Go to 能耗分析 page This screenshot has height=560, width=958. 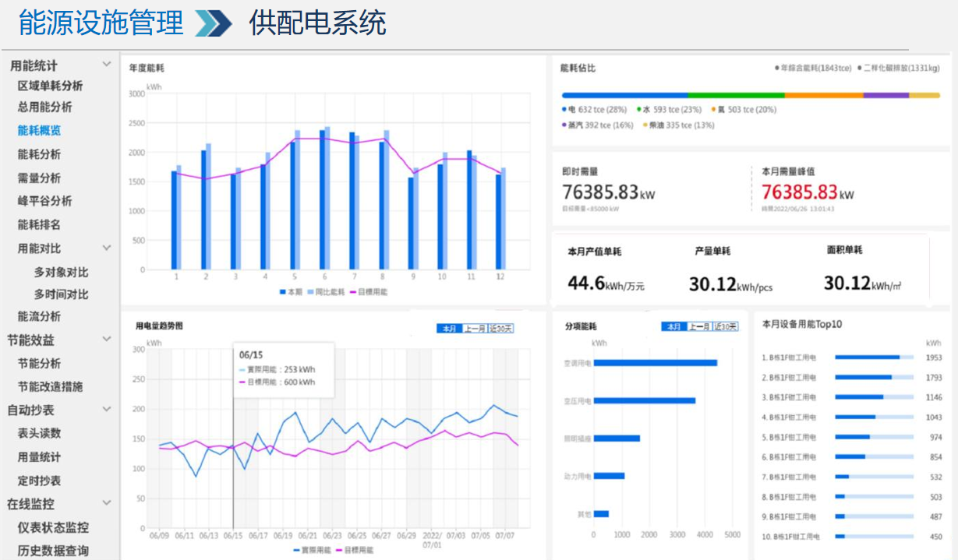pyautogui.click(x=40, y=154)
